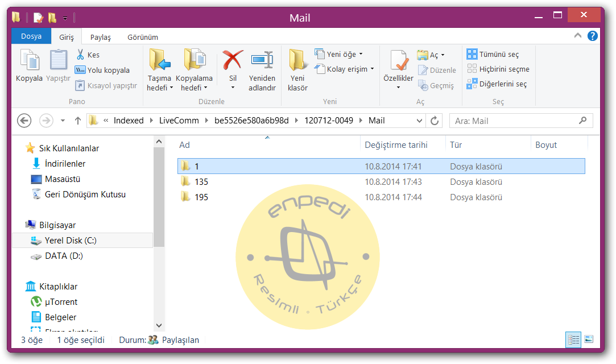Click the search magnifier icon
This screenshot has height=364, width=616.
(x=582, y=121)
